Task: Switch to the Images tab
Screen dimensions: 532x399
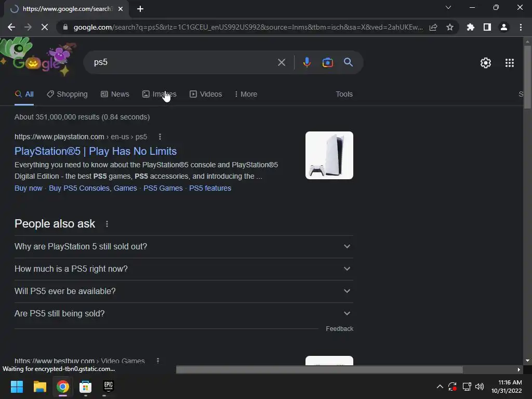Action: pos(159,94)
